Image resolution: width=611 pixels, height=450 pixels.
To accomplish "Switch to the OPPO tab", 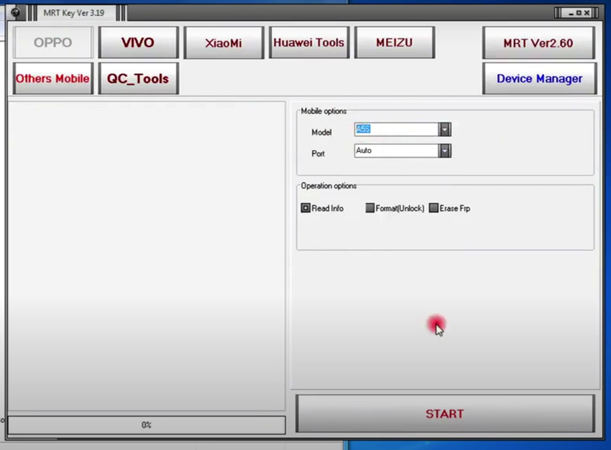I will click(53, 43).
